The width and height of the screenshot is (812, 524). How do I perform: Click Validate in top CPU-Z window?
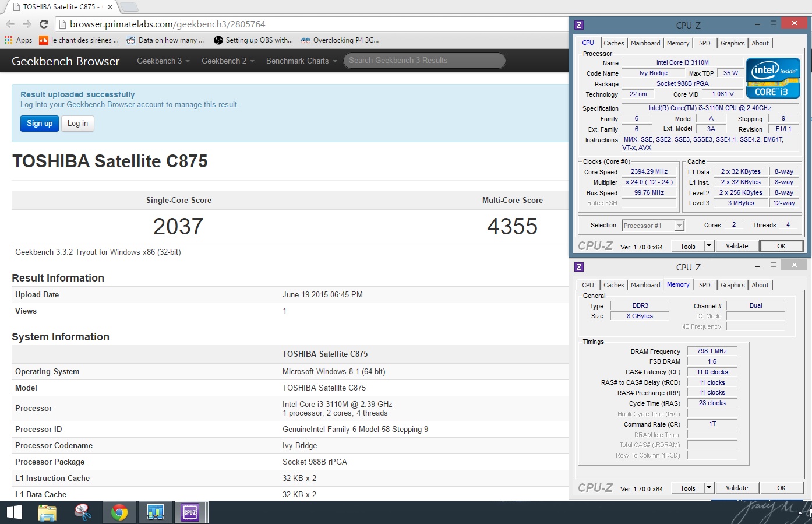coord(737,247)
